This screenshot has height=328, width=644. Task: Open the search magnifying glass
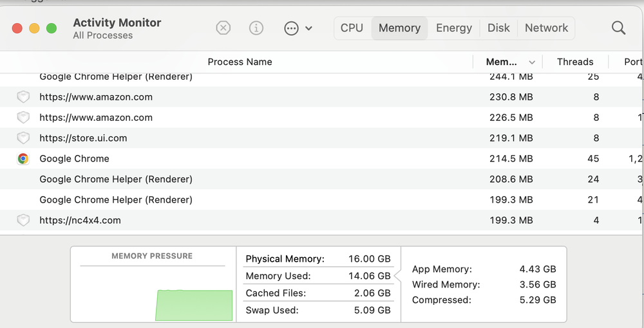[618, 28]
